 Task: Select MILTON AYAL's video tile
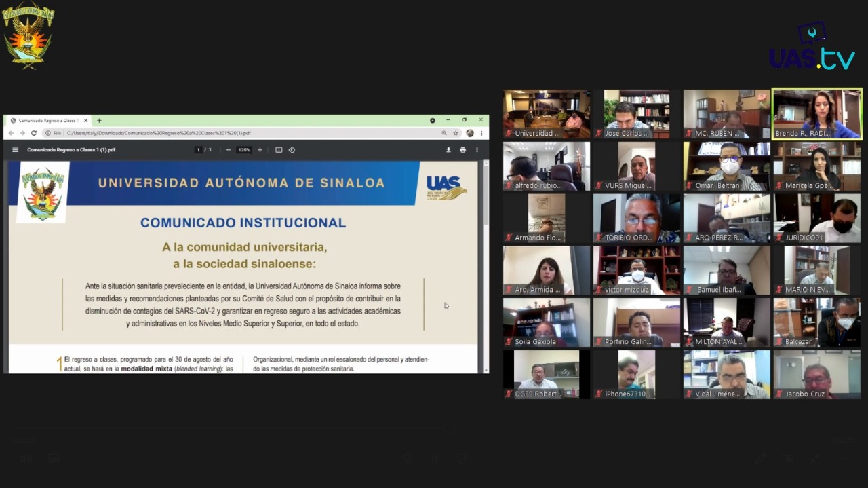tap(727, 322)
